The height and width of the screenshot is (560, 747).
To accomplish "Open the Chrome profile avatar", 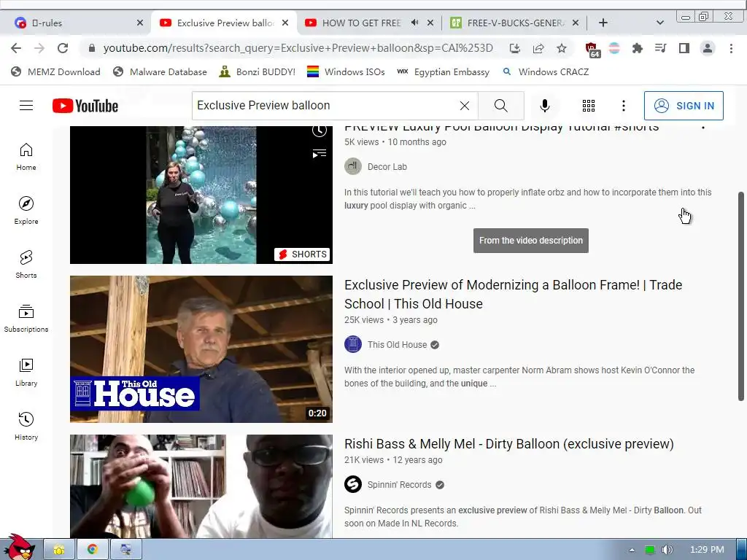I will (708, 48).
